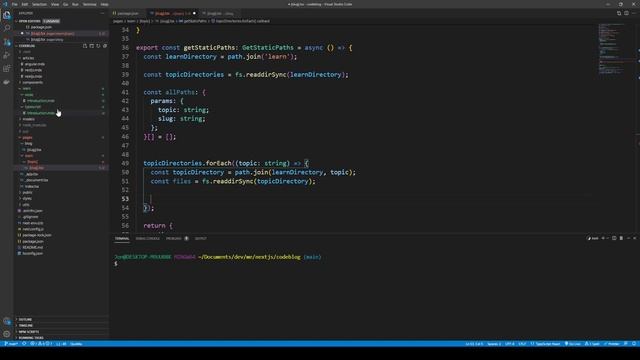
Task: Click the terminal prompt input line
Action: click(x=116, y=264)
